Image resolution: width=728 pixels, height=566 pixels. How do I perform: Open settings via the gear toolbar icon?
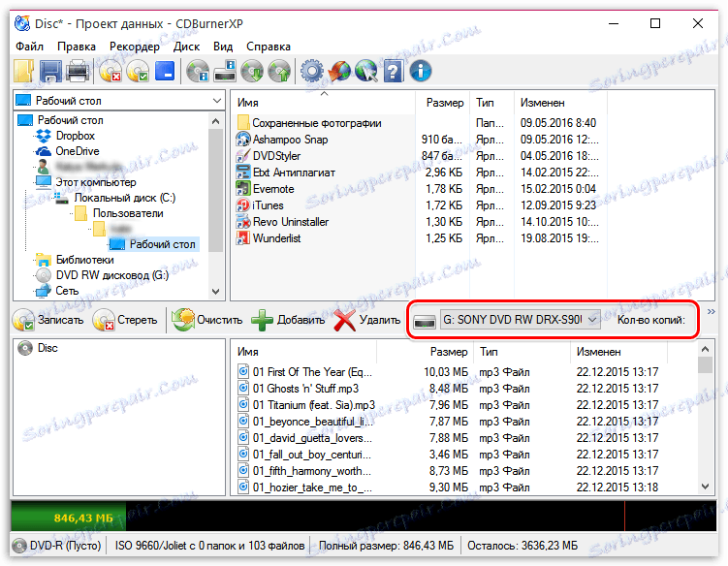(x=312, y=72)
